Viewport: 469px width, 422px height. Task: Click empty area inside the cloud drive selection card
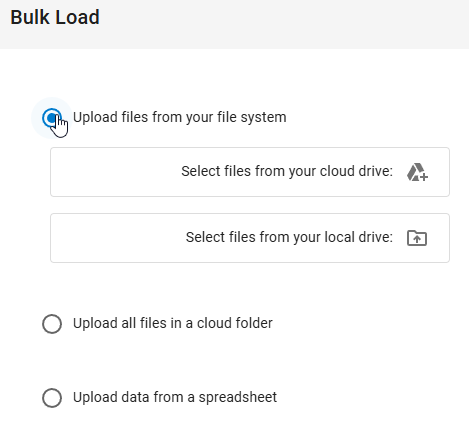(113, 172)
